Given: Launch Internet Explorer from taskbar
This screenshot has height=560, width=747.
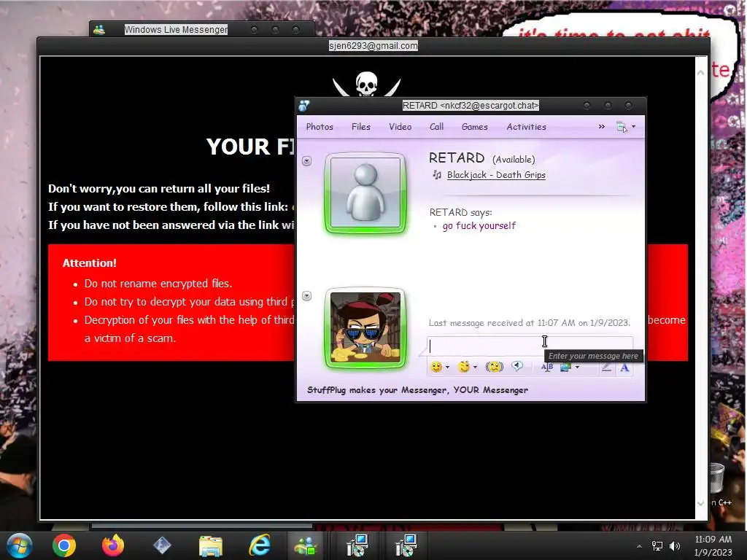Looking at the screenshot, I should point(260,545).
